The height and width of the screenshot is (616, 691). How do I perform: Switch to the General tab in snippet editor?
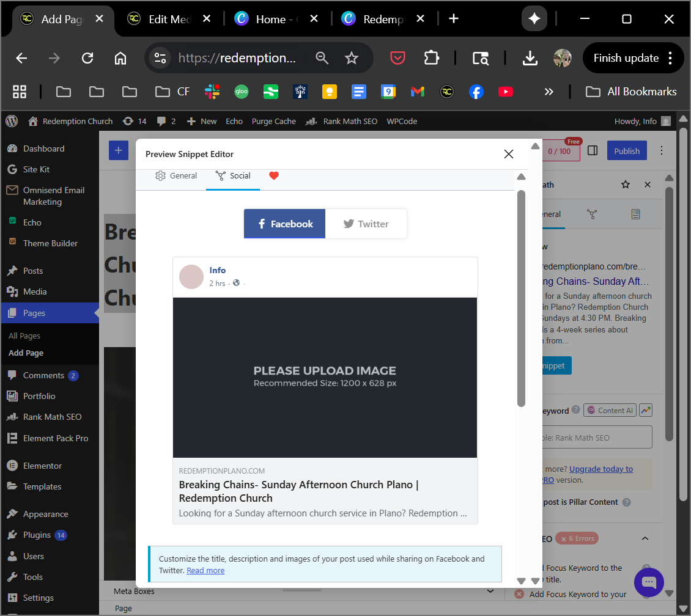[x=176, y=176]
